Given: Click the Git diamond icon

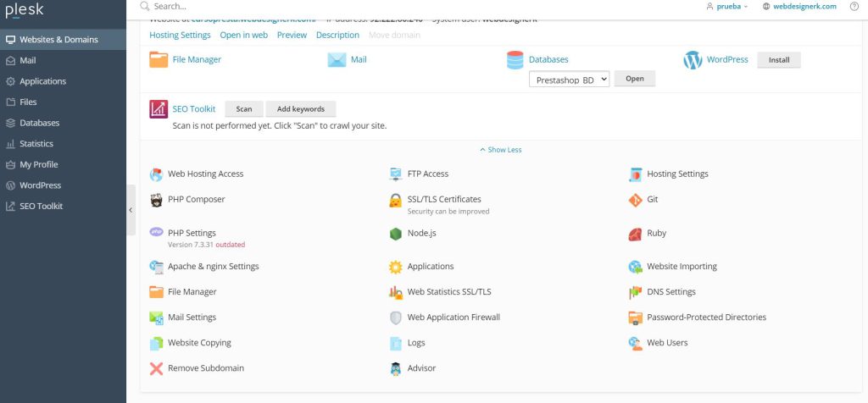Looking at the screenshot, I should point(636,200).
